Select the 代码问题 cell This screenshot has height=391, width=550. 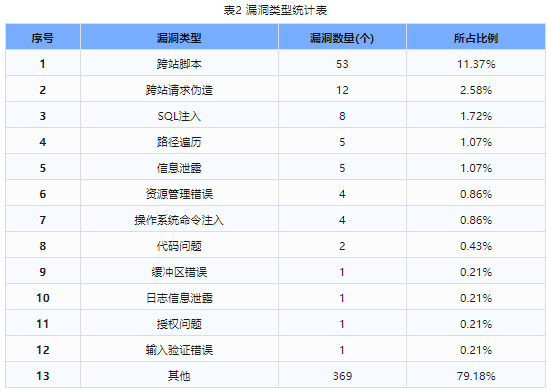tap(179, 245)
